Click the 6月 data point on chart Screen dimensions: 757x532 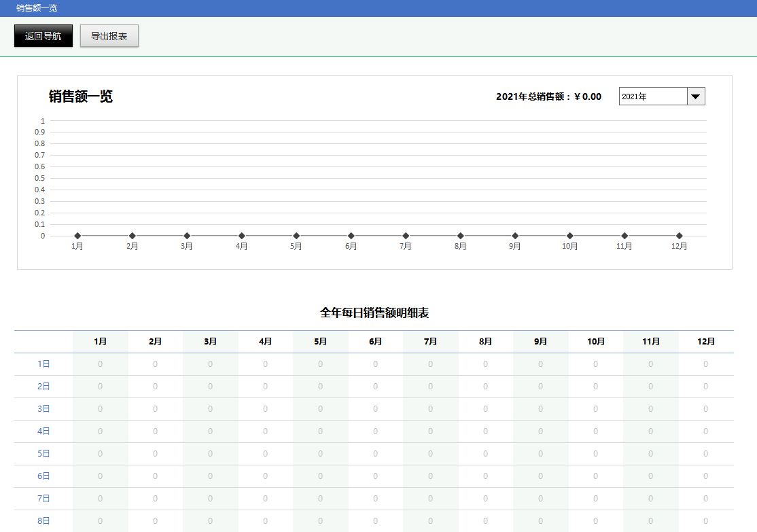[351, 236]
